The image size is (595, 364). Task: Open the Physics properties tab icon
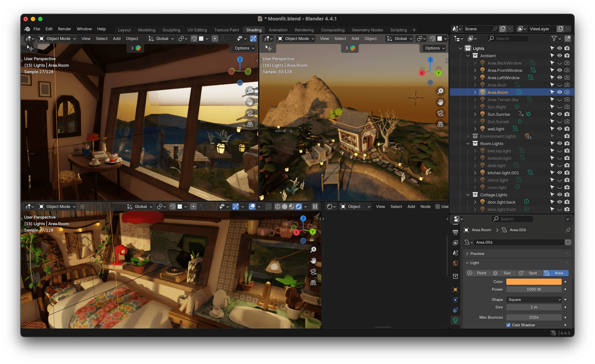pos(455,300)
